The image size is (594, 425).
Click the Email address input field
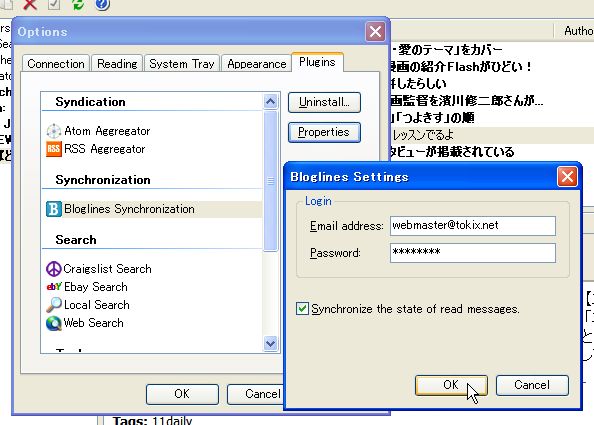473,226
